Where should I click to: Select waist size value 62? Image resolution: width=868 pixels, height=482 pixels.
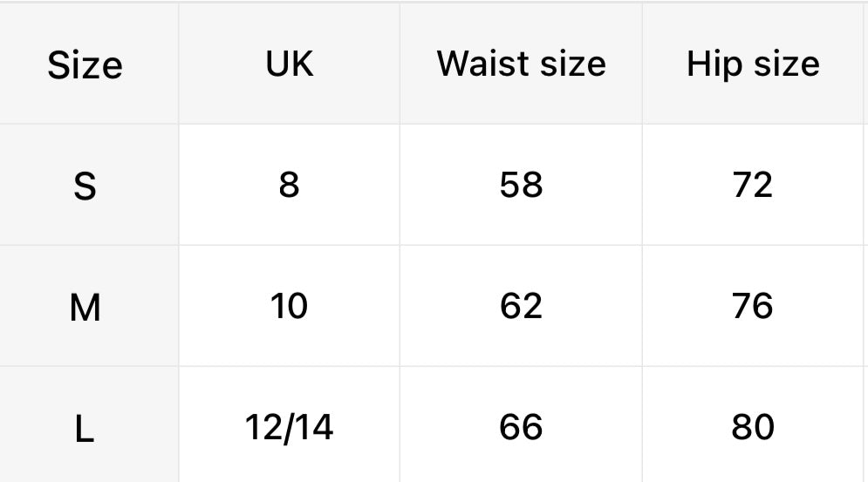[521, 306]
